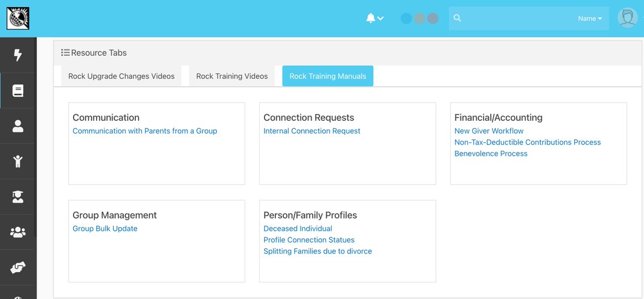Screen dimensions: 644x299
Task: Switch to Rock Upgrade Changes Videos tab
Action: (x=121, y=76)
